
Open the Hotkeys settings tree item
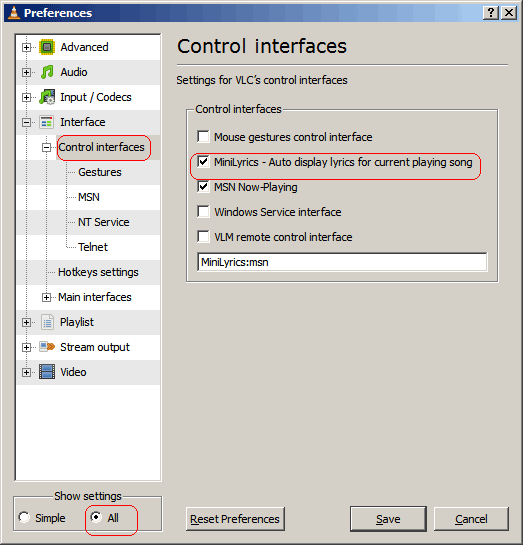pos(98,272)
